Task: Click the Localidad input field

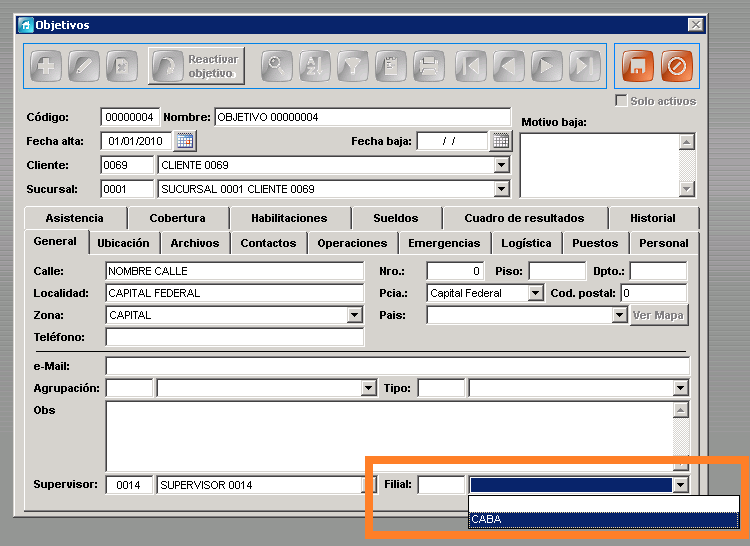Action: click(234, 293)
